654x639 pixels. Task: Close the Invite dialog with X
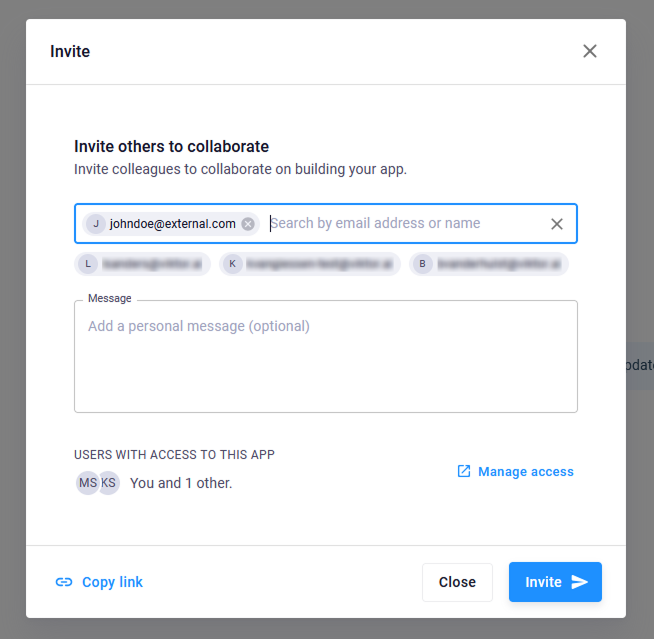(590, 51)
